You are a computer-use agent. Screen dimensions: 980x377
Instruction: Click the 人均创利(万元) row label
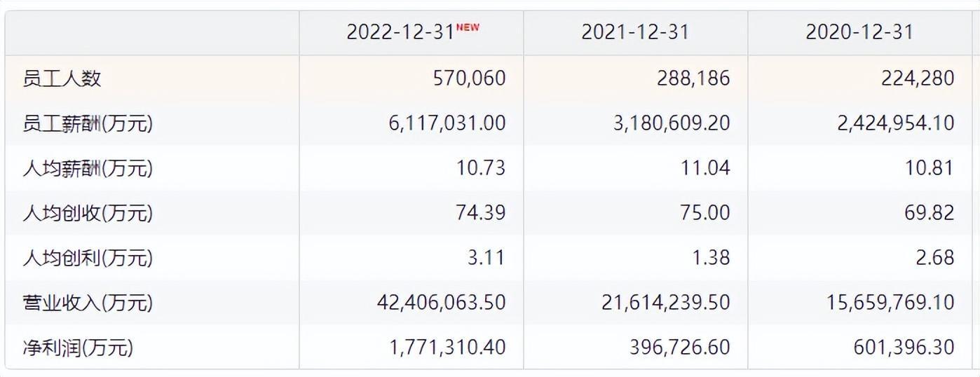88,258
